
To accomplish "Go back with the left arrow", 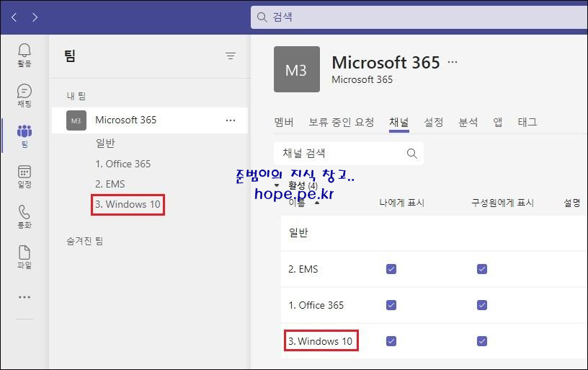I will tap(14, 17).
